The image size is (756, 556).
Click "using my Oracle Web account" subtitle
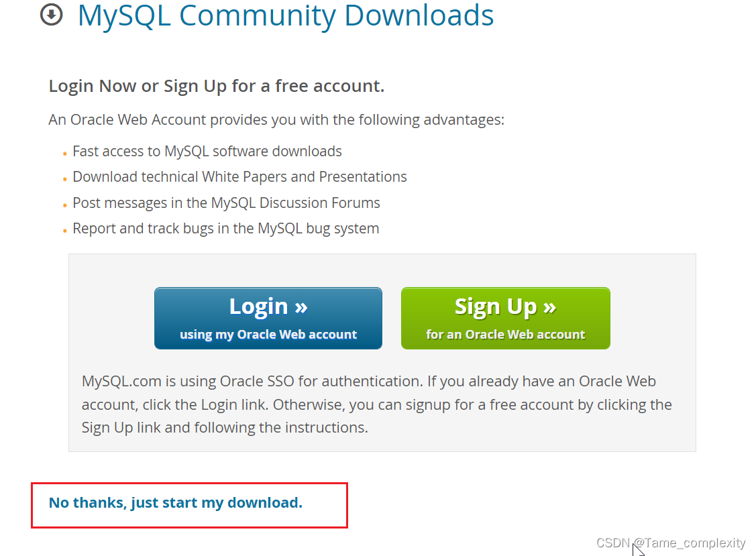click(268, 334)
